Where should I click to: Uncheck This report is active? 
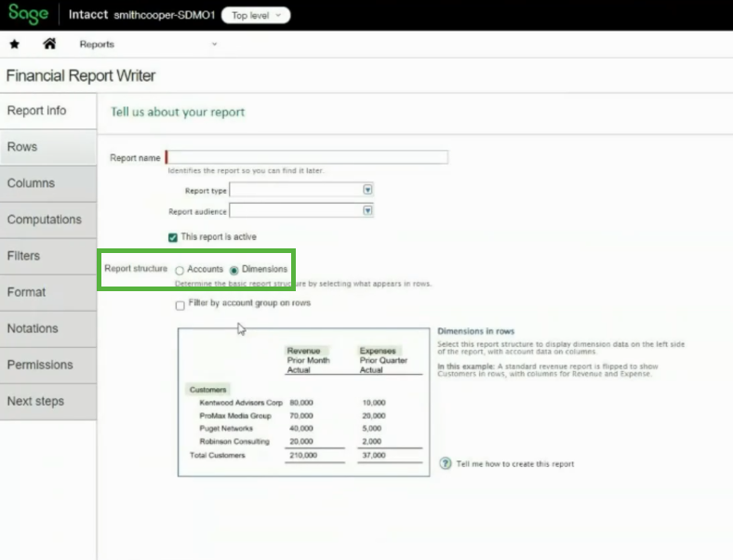(x=173, y=237)
